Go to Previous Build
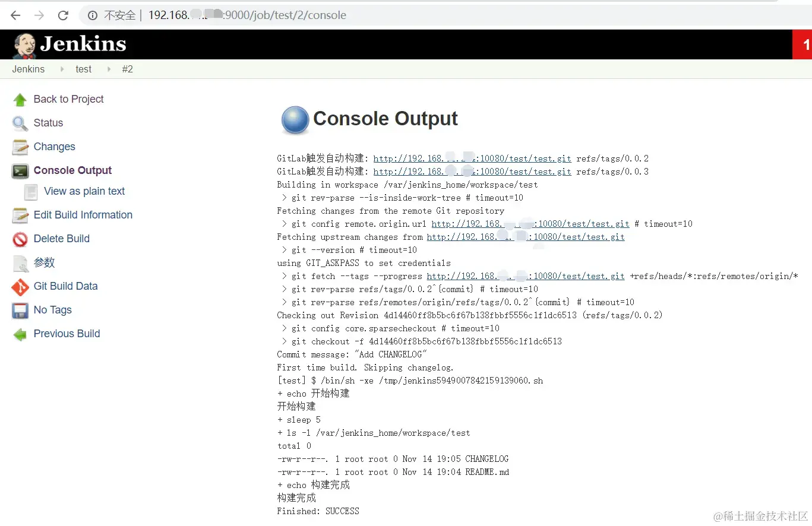Image resolution: width=812 pixels, height=526 pixels. pos(67,334)
